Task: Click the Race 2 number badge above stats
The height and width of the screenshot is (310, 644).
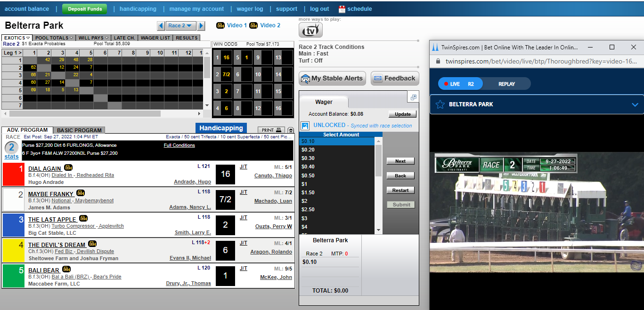Action: (x=12, y=147)
